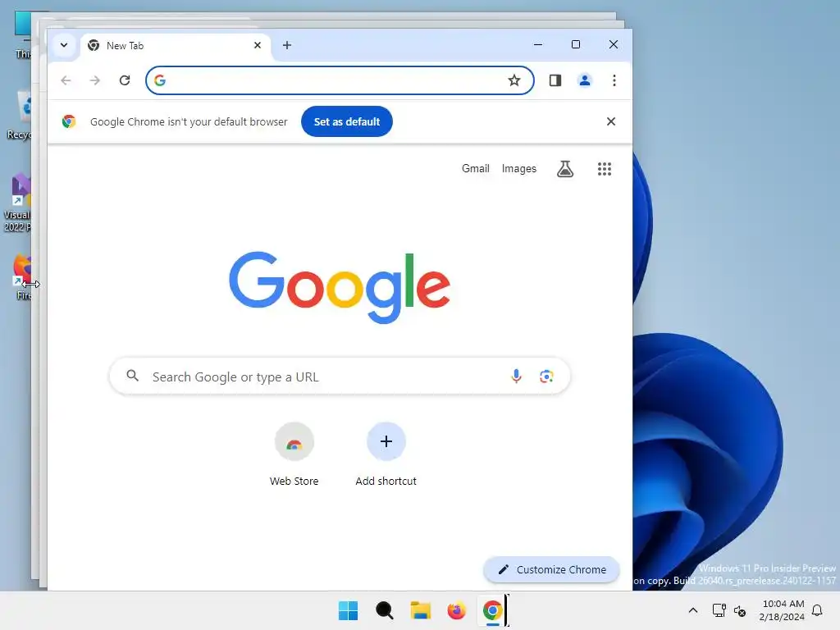Viewport: 840px width, 630px height.
Task: Add a new shortcut tile
Action: pos(386,454)
